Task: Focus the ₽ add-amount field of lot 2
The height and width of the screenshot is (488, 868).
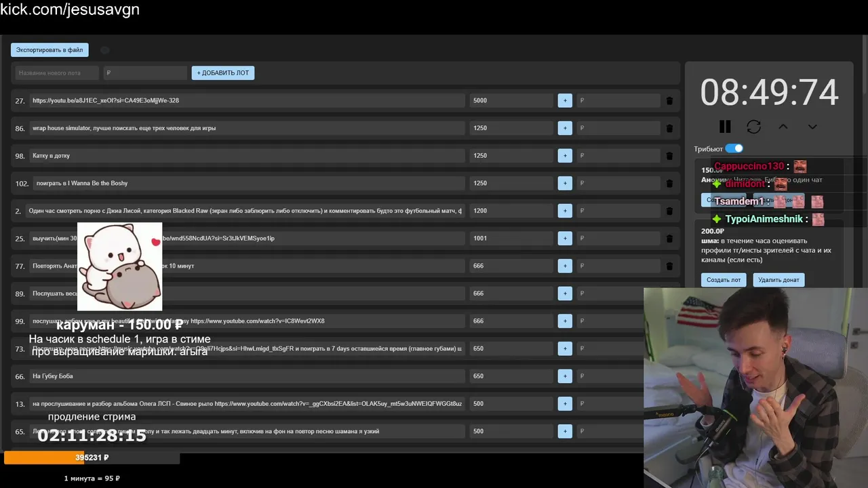Action: 618,211
